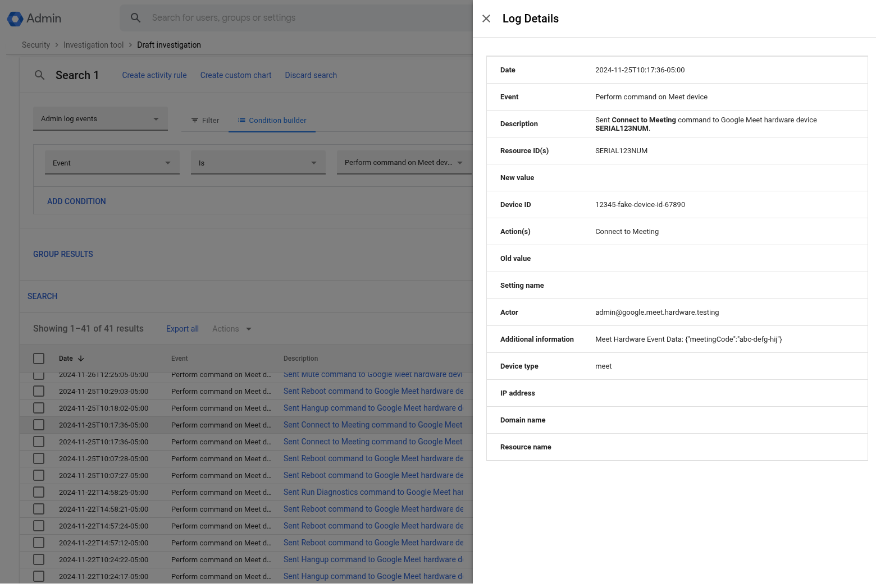
Task: Click the SEARCH button
Action: tap(43, 296)
